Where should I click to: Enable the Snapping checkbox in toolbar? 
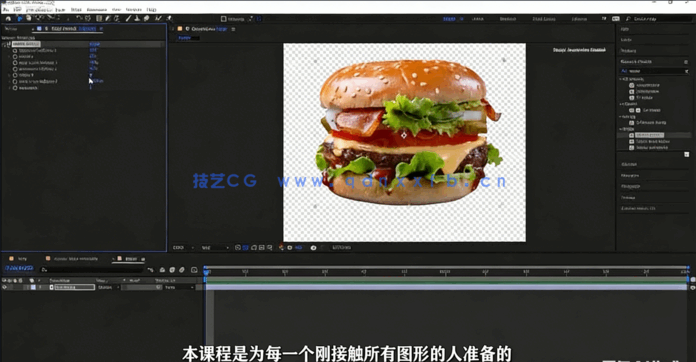coord(223,19)
